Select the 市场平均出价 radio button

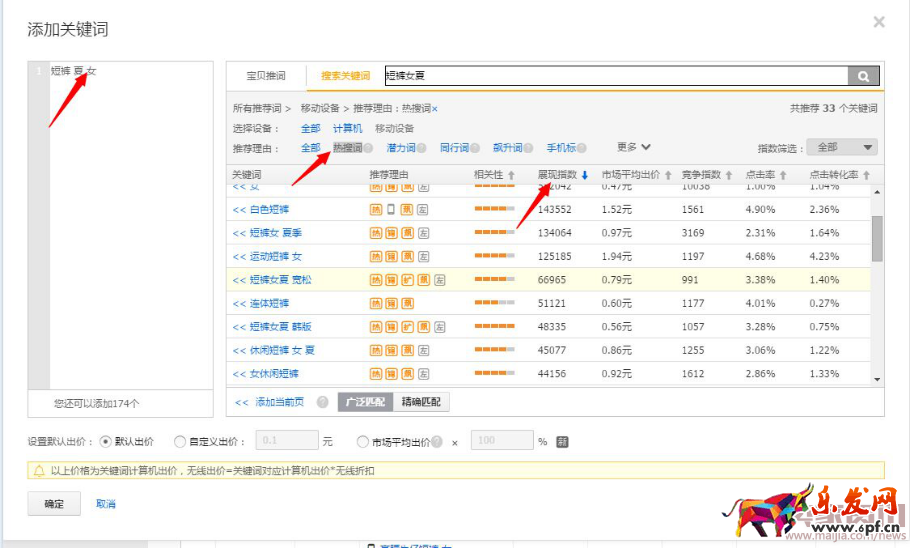coord(363,442)
